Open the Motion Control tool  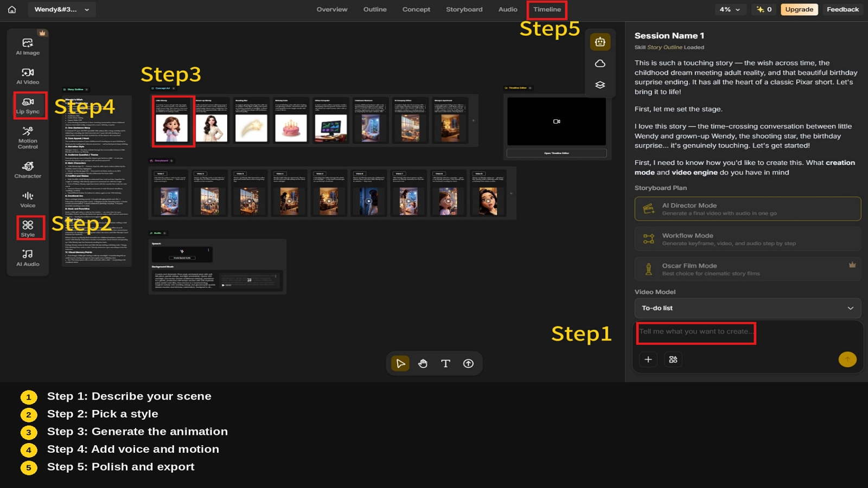[28, 138]
